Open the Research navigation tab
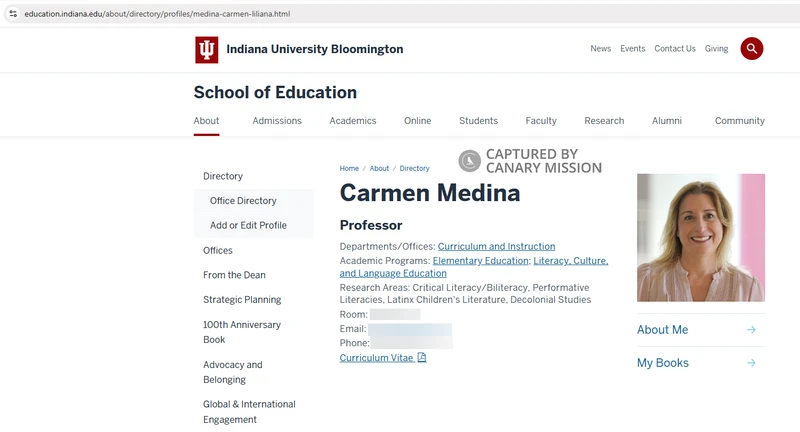800x432 pixels. point(604,121)
